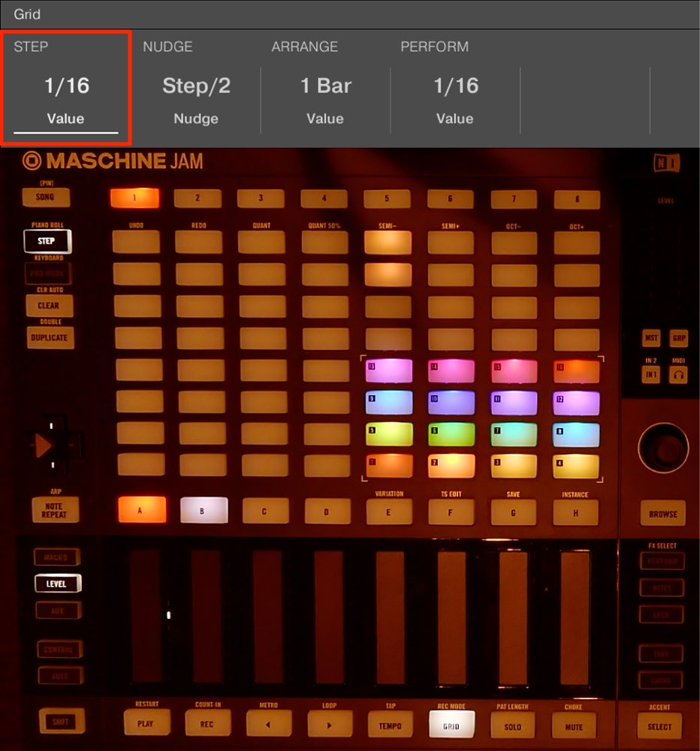The height and width of the screenshot is (751, 700).
Task: Click the MUTE button
Action: click(574, 727)
